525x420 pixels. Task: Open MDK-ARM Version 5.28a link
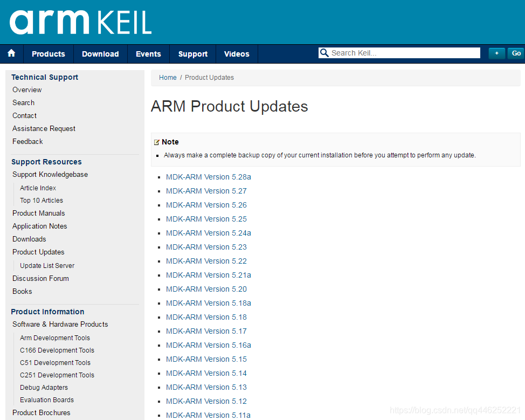pos(208,177)
